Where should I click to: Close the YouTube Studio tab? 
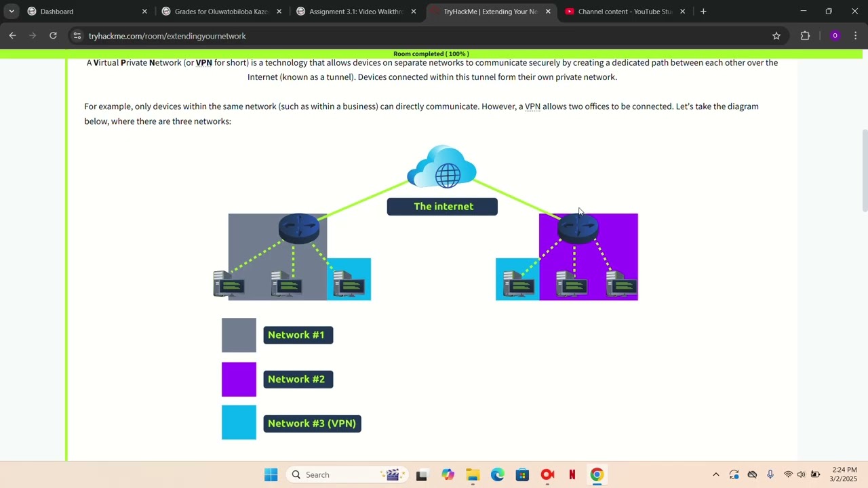(682, 12)
